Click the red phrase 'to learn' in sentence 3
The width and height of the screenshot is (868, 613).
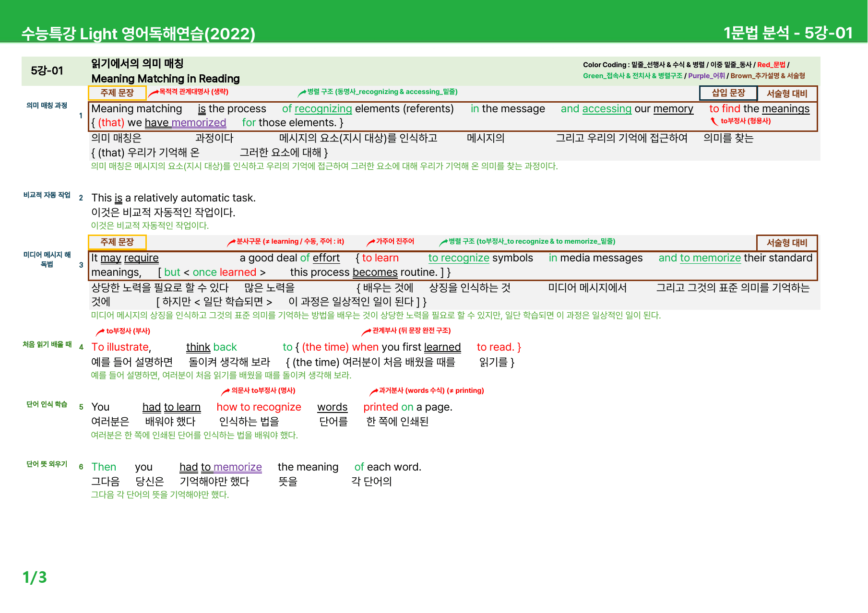click(x=380, y=258)
